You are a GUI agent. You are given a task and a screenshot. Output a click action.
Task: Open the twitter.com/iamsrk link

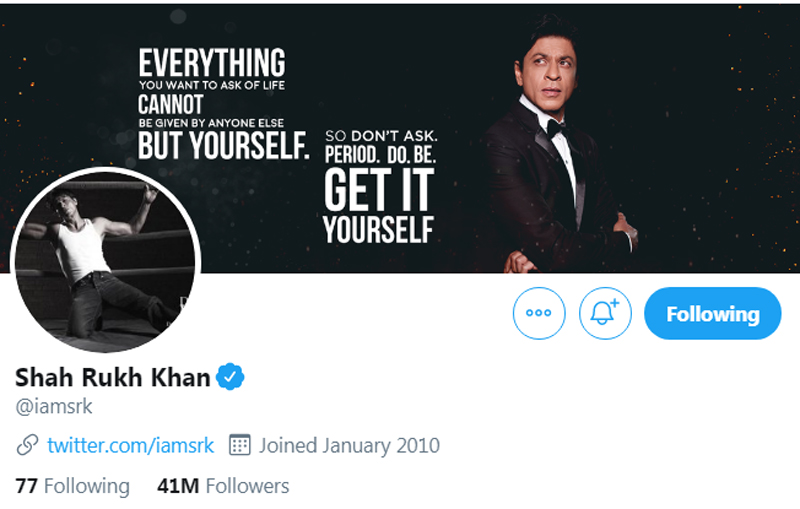click(131, 445)
